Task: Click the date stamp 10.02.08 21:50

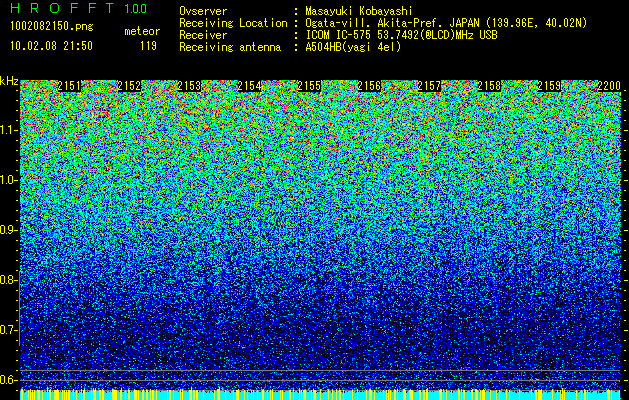Action: pyautogui.click(x=51, y=45)
